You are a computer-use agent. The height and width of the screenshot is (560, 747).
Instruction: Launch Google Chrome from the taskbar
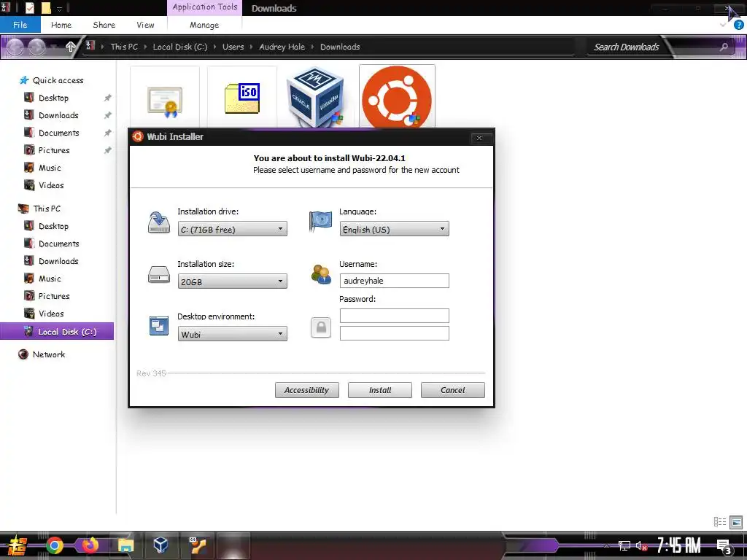[54, 545]
